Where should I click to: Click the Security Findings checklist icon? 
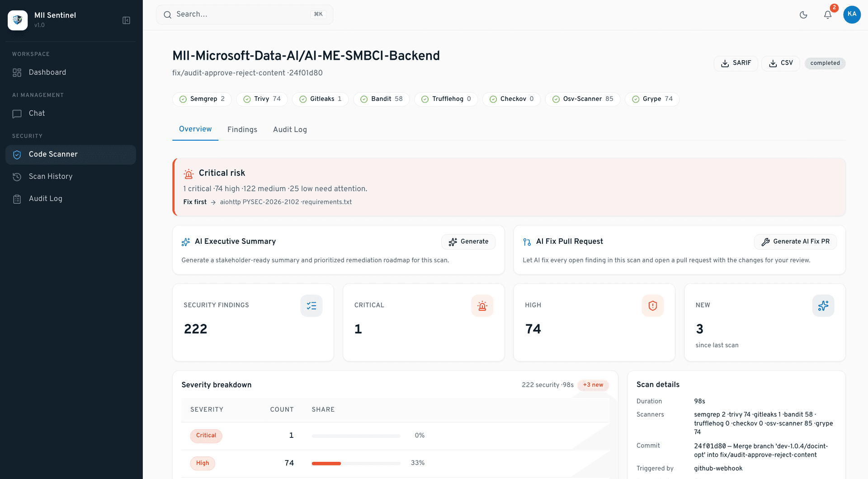pos(311,306)
